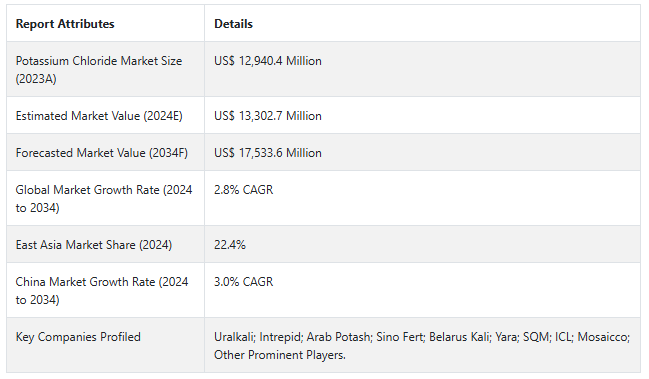Image resolution: width=649 pixels, height=379 pixels.
Task: Select the Key Companies Profiled label
Action: click(x=78, y=337)
